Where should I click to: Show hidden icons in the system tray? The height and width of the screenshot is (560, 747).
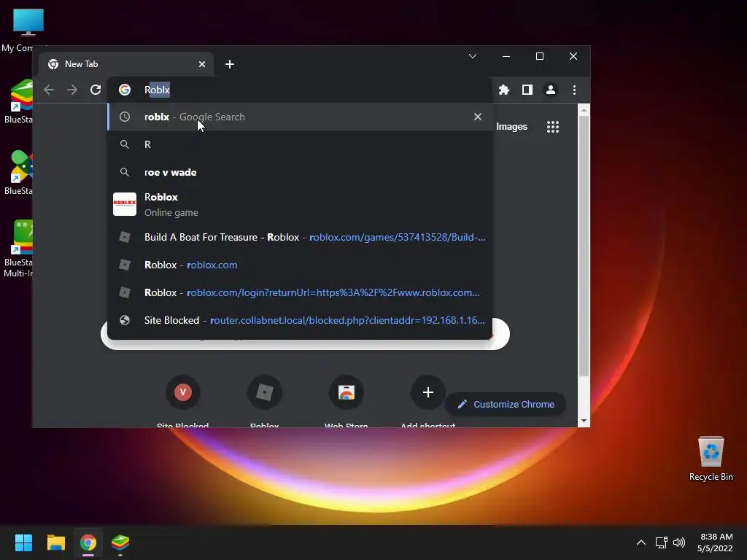tap(641, 542)
